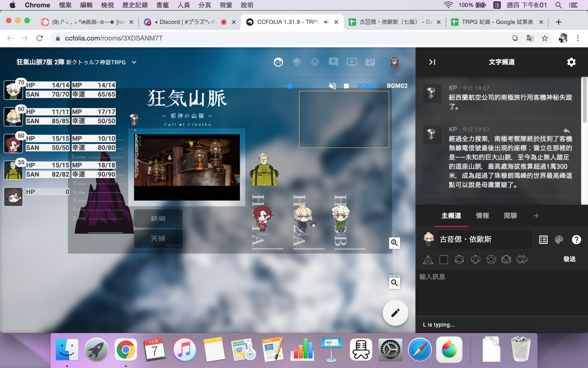Open the input method menu

pos(497,5)
